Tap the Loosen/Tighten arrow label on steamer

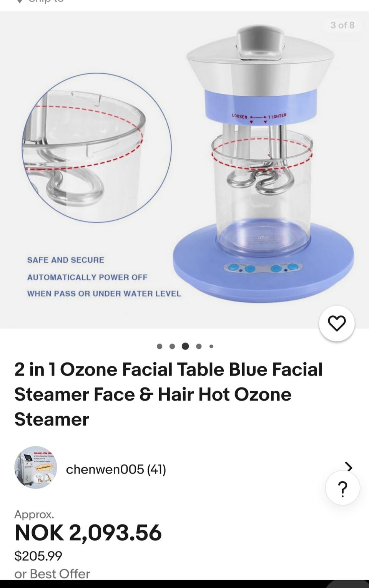coord(259,116)
